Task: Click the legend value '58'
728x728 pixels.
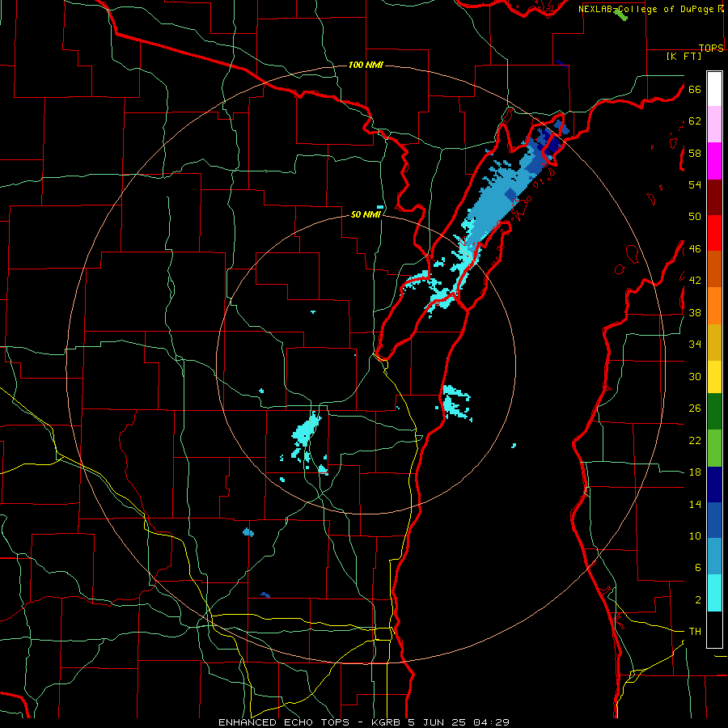Action: click(695, 153)
